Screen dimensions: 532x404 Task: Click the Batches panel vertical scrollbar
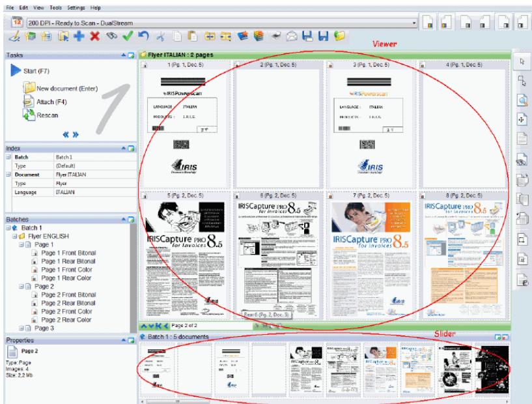(133, 278)
